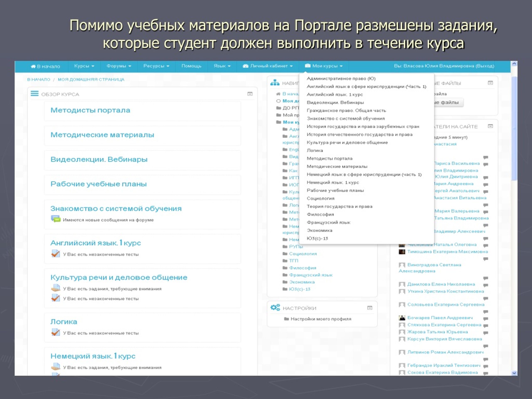Open the Методисты портала course
Screen dimensions: 532x399
[x=90, y=110]
